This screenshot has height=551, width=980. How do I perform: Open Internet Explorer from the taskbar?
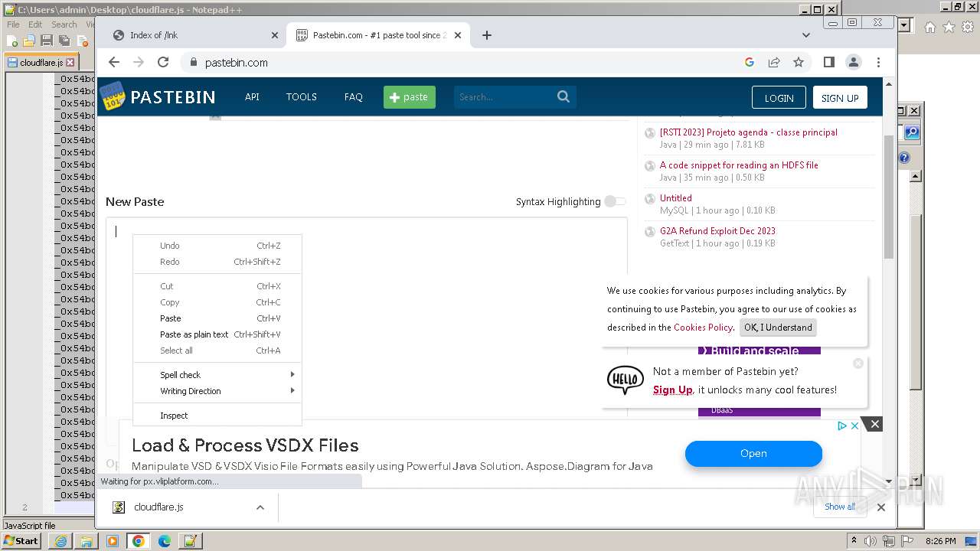(x=60, y=541)
